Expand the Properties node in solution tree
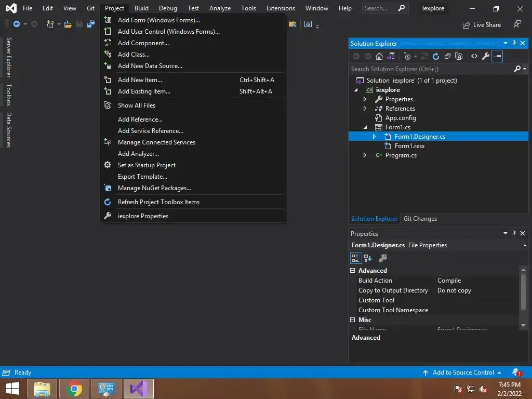The height and width of the screenshot is (399, 532). [365, 99]
